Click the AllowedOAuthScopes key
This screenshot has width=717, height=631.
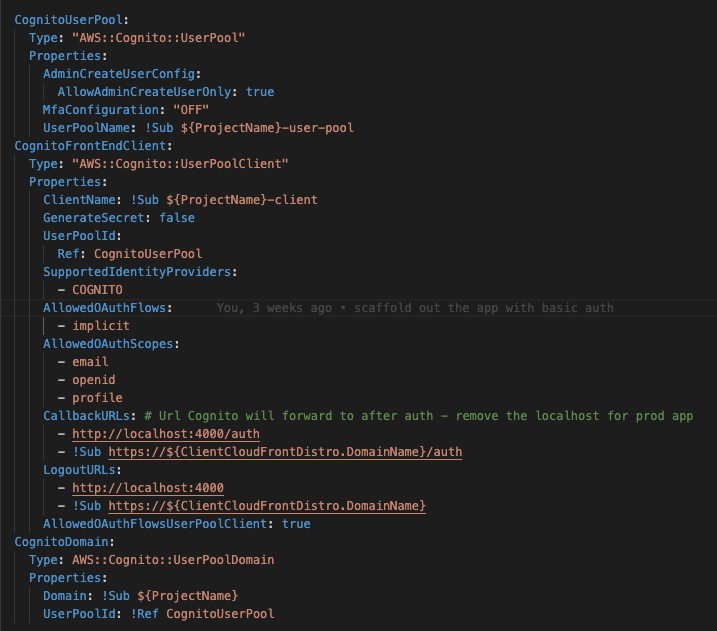pos(108,344)
